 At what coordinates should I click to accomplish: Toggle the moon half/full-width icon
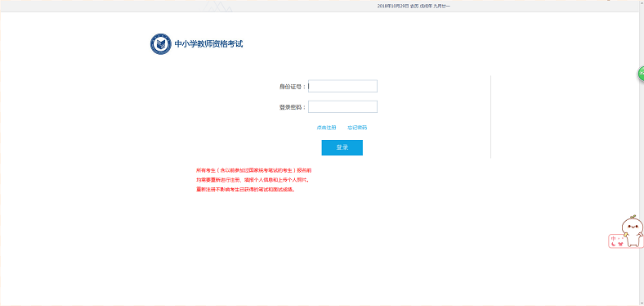click(x=613, y=244)
